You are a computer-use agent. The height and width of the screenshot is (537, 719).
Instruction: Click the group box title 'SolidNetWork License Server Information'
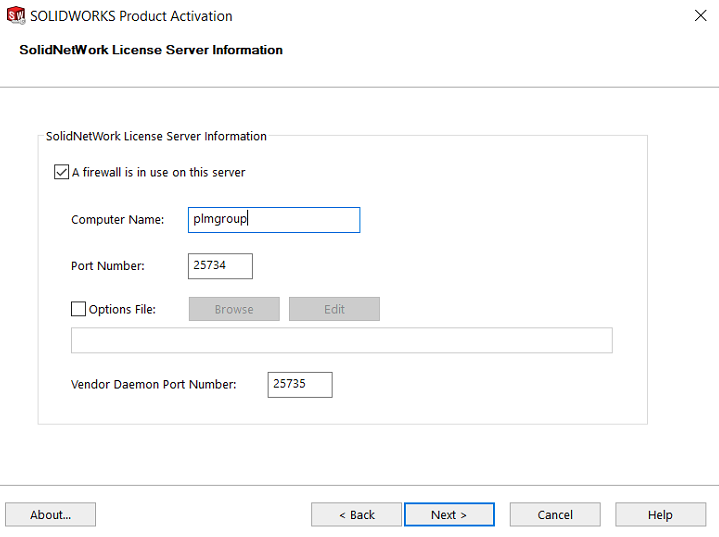[x=156, y=136]
